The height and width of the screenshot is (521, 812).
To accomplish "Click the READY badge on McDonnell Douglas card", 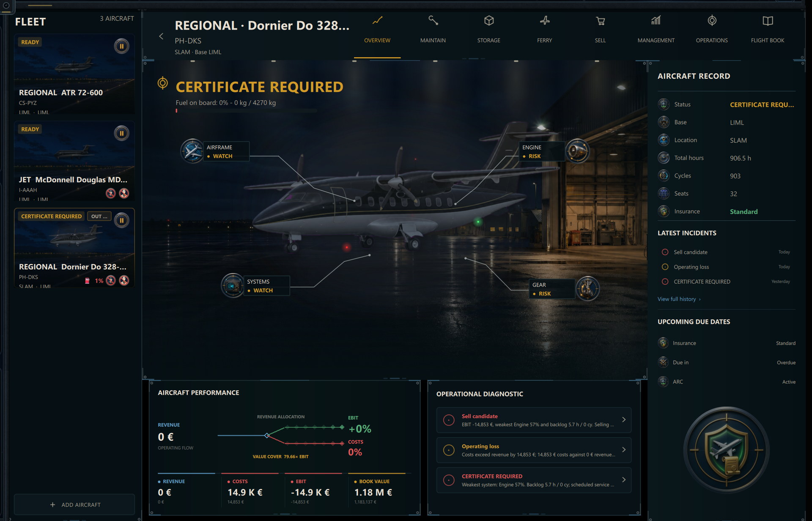I will click(x=30, y=129).
